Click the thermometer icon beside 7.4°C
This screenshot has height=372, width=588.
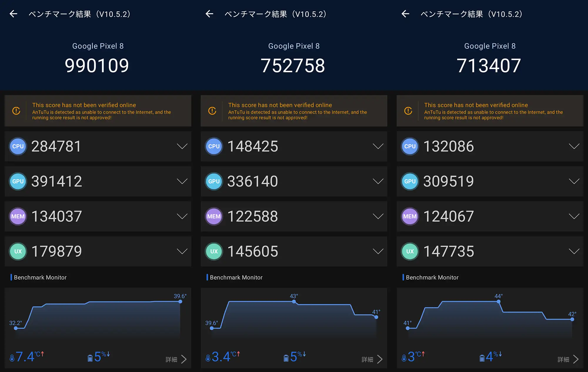[12, 358]
